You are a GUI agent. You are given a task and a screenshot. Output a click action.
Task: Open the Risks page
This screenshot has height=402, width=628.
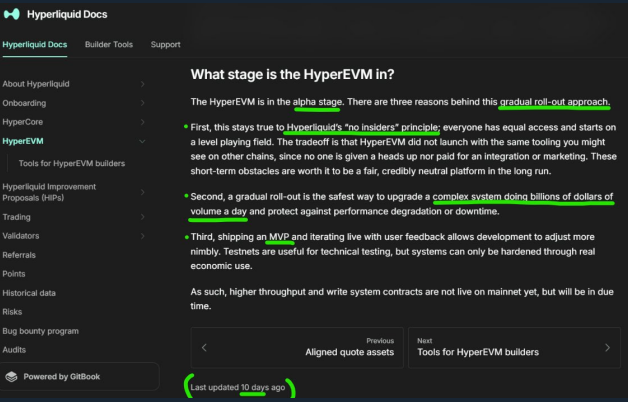(x=12, y=312)
